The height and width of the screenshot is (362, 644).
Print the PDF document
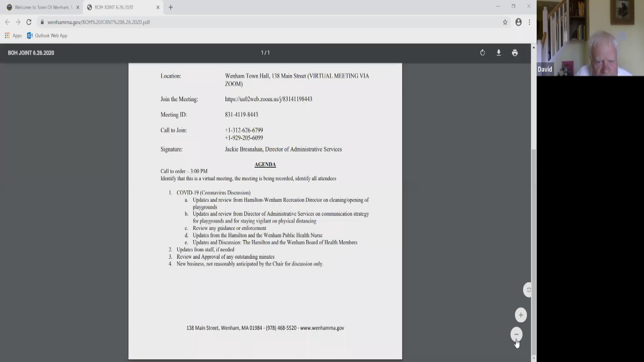pyautogui.click(x=515, y=53)
